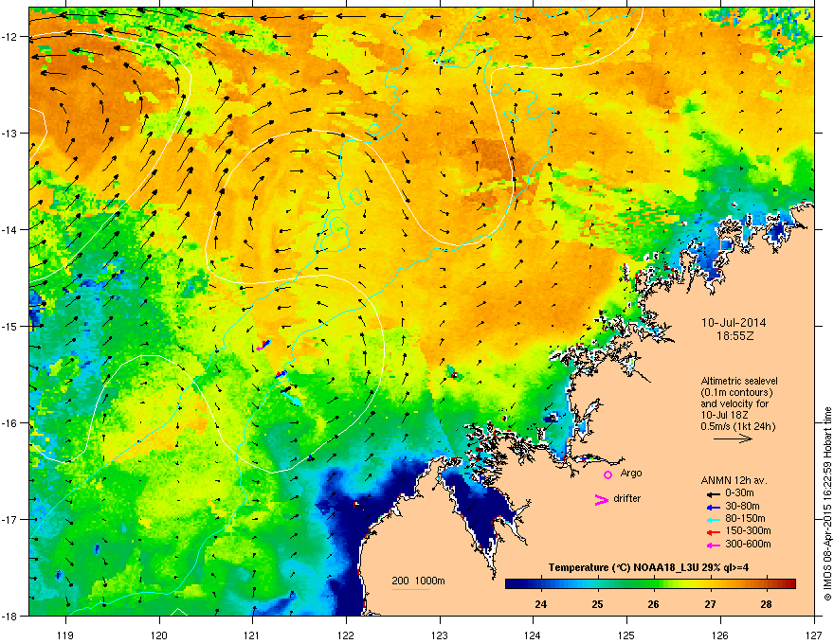834x644 pixels.
Task: Click the 300-600m depth legend label
Action: (749, 545)
